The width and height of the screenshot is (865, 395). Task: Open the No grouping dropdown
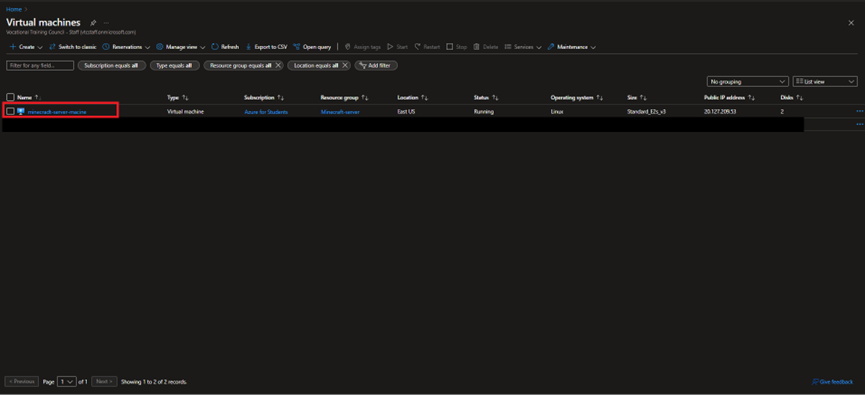tap(747, 82)
